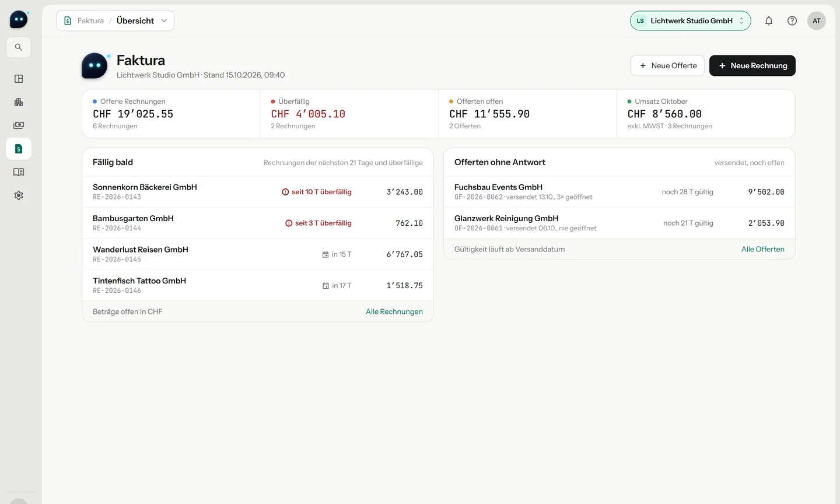Select the building icon in the sidebar
This screenshot has height=504, width=840.
[19, 102]
